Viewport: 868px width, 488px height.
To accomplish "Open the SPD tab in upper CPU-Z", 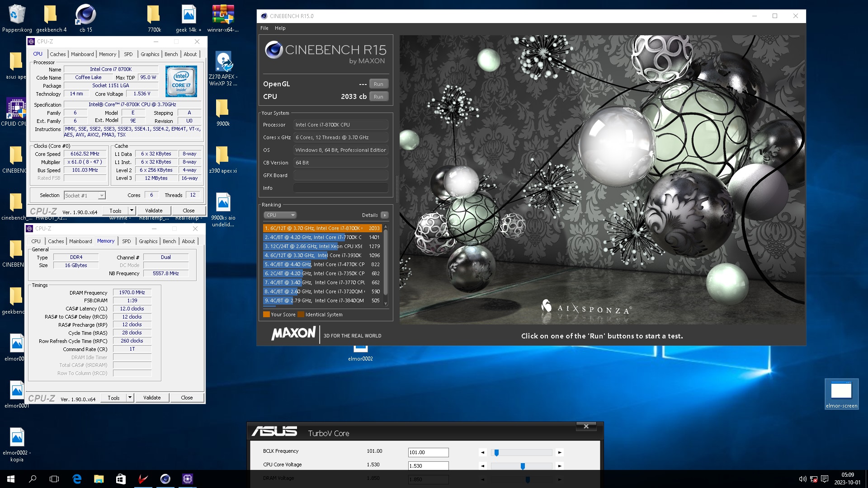I will tap(128, 54).
